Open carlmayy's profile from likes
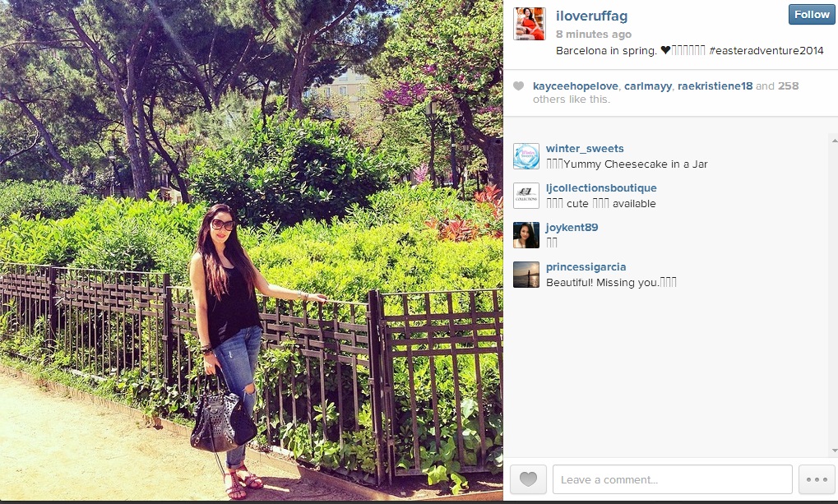The image size is (838, 504). click(x=648, y=86)
